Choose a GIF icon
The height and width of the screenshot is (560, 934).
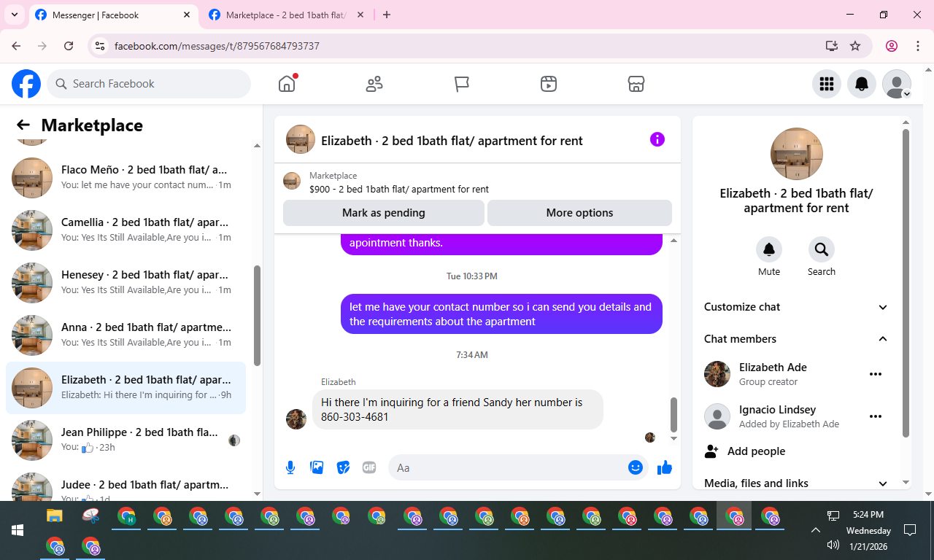(369, 467)
